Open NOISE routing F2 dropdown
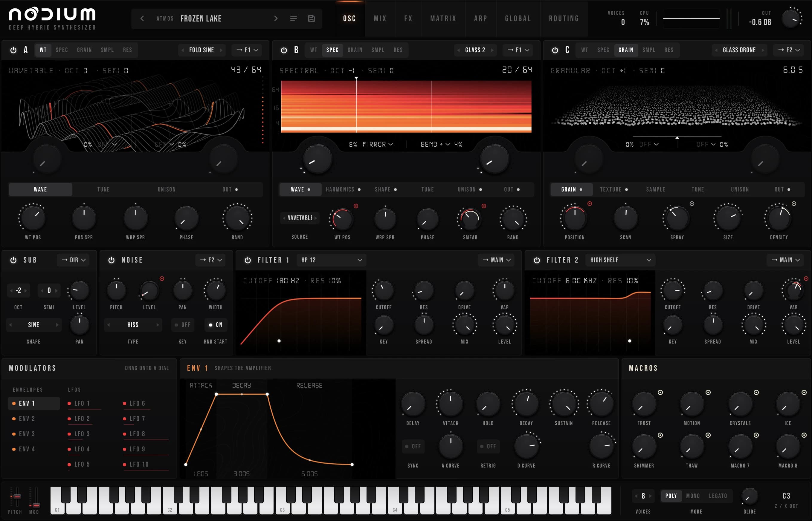The height and width of the screenshot is (521, 812). tap(210, 260)
